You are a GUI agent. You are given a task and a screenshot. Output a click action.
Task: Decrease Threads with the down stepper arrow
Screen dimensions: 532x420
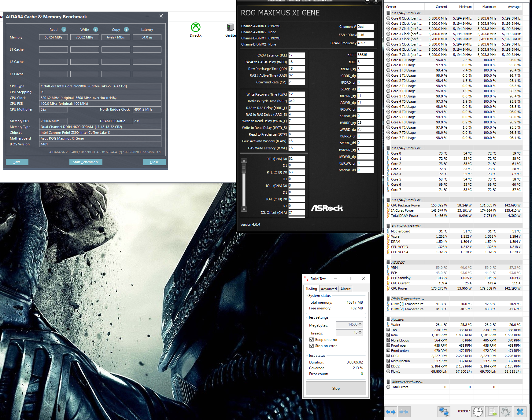pos(360,334)
